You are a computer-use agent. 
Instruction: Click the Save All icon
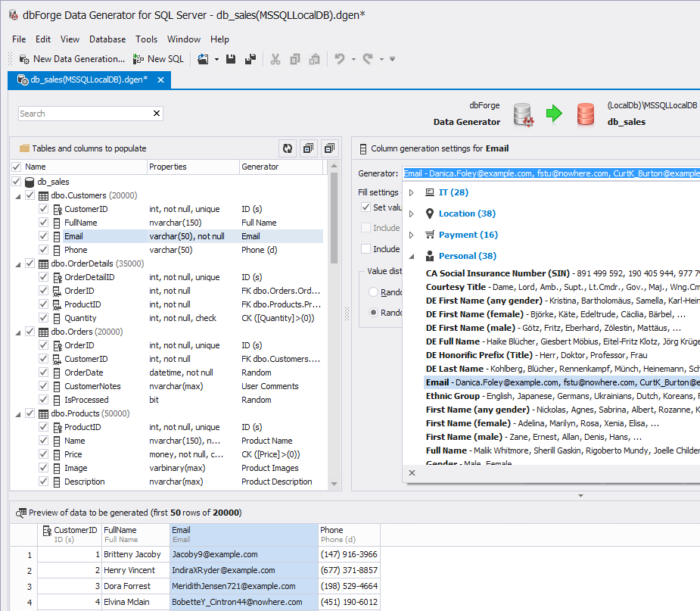pos(250,59)
